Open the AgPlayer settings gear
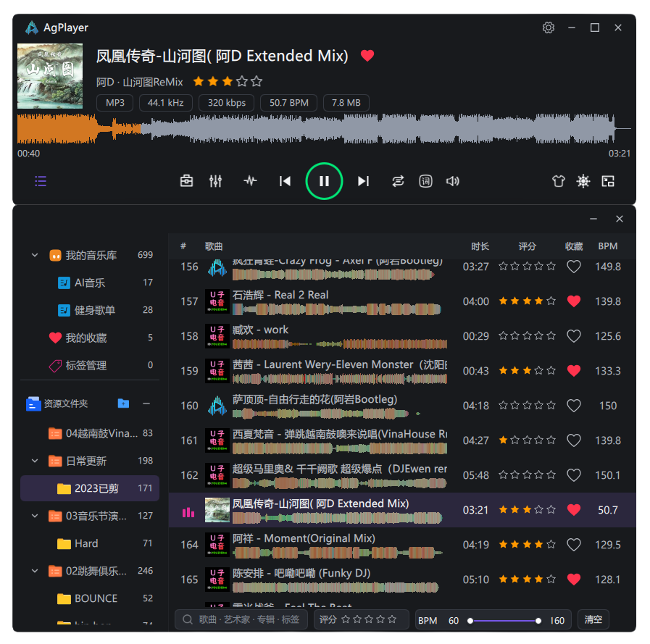 point(548,28)
